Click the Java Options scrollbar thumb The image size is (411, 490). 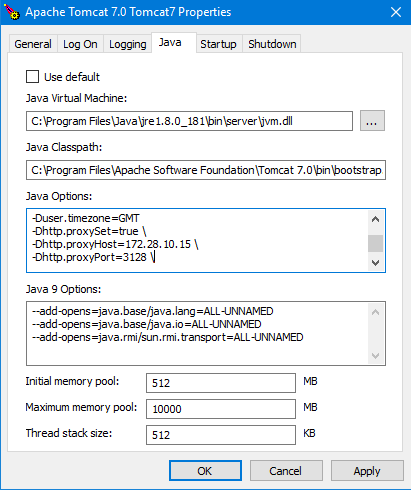[x=375, y=243]
